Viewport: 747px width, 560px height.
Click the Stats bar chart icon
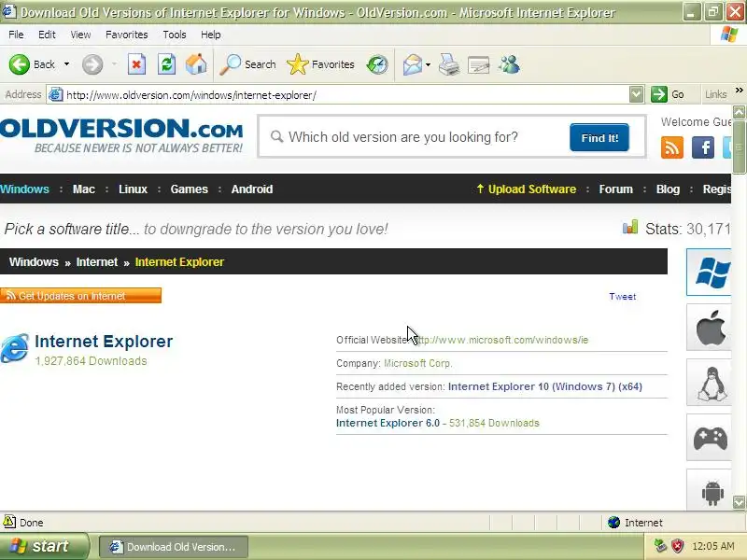629,227
